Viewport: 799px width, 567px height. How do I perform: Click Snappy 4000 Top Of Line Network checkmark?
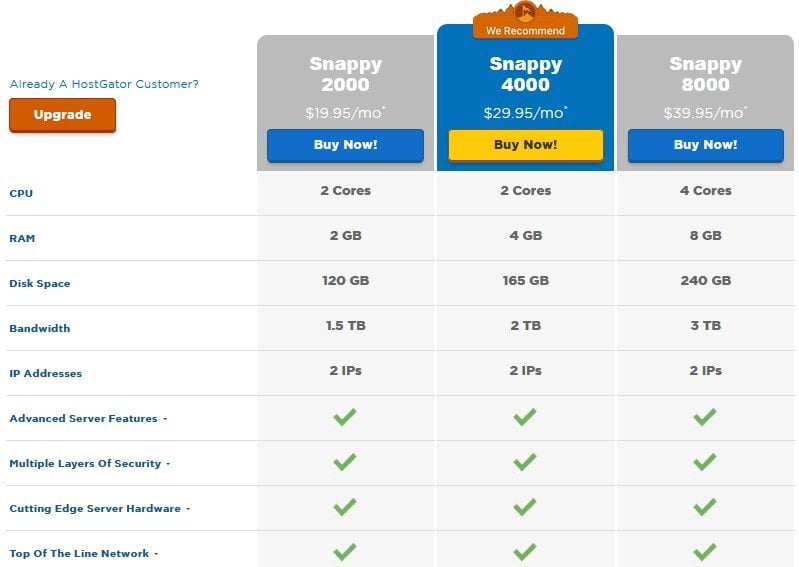(525, 551)
